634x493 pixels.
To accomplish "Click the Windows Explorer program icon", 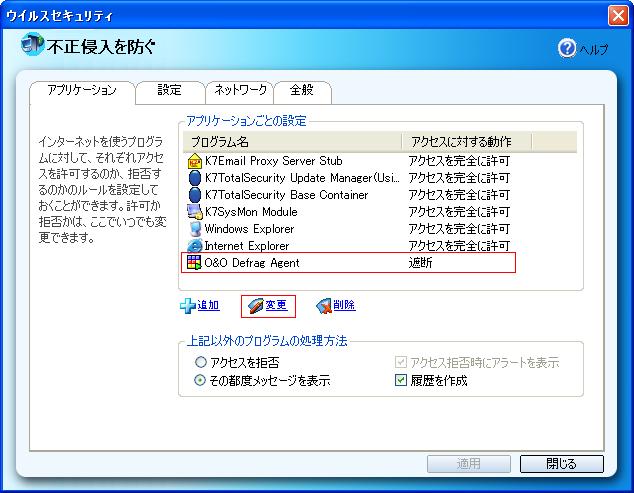I will 195,229.
